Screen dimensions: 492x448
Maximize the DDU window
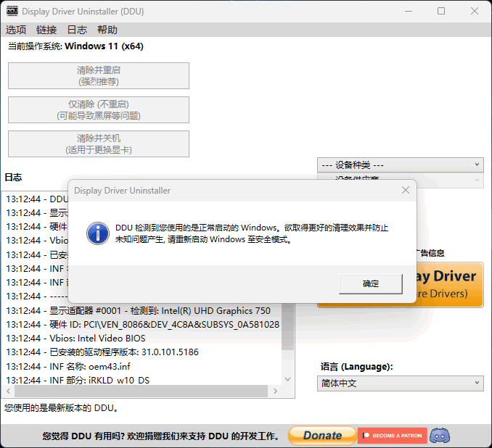(x=441, y=12)
